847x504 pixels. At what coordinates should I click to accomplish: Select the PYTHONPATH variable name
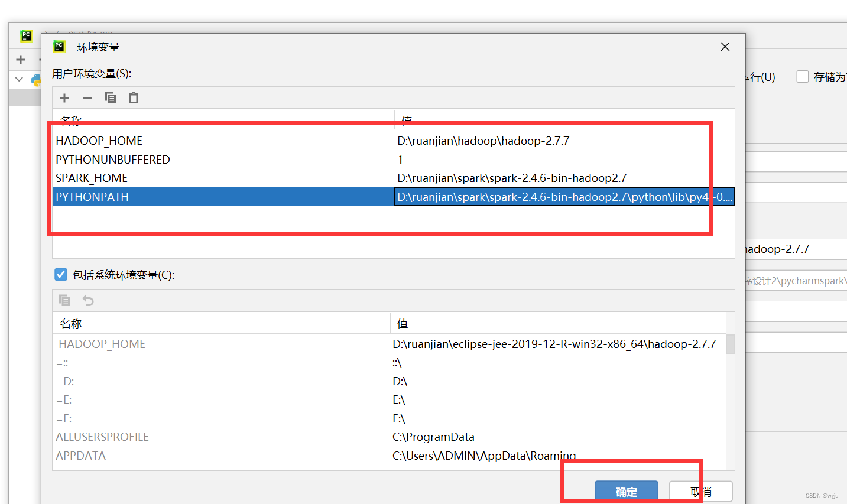(x=92, y=197)
